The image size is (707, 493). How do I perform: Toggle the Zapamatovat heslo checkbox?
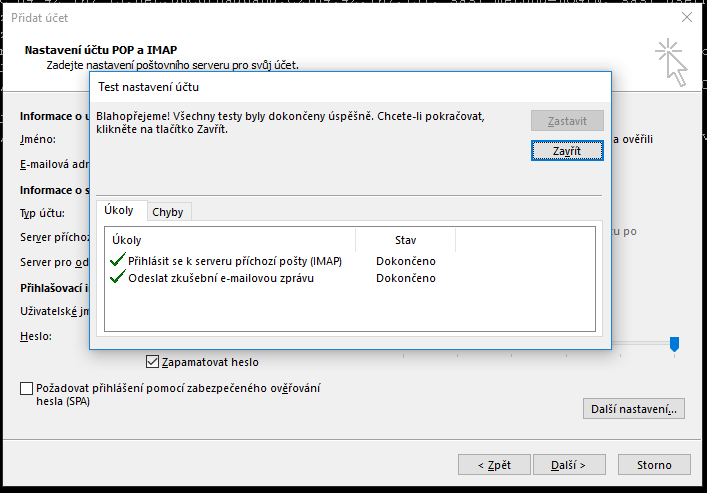tap(153, 361)
